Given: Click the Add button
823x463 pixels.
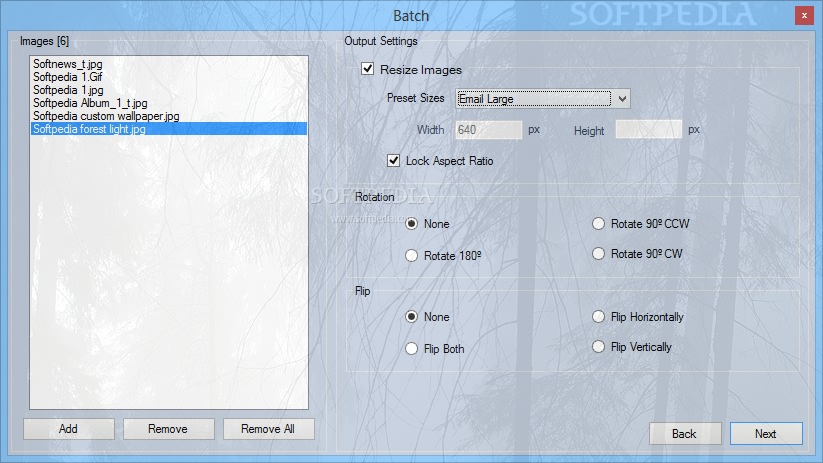Looking at the screenshot, I should click(69, 429).
